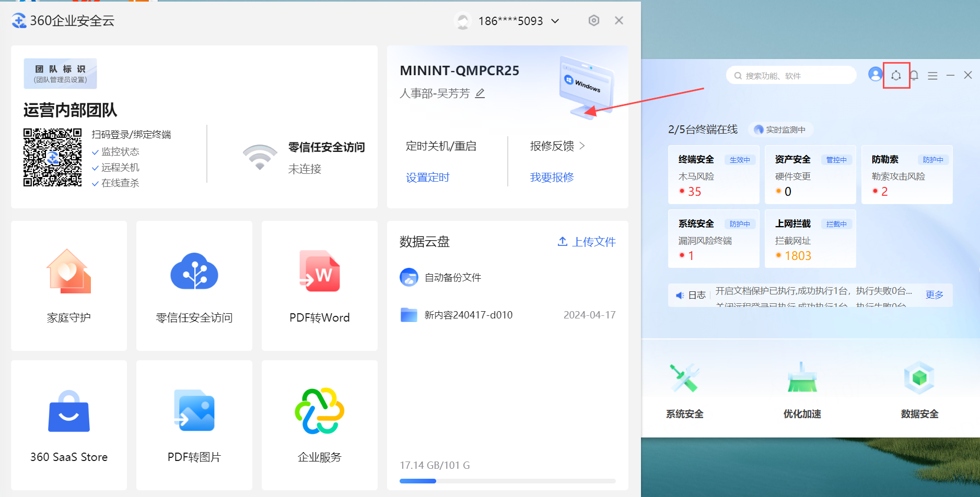Image resolution: width=980 pixels, height=497 pixels.
Task: Click 更多 link in log bar
Action: pos(935,295)
